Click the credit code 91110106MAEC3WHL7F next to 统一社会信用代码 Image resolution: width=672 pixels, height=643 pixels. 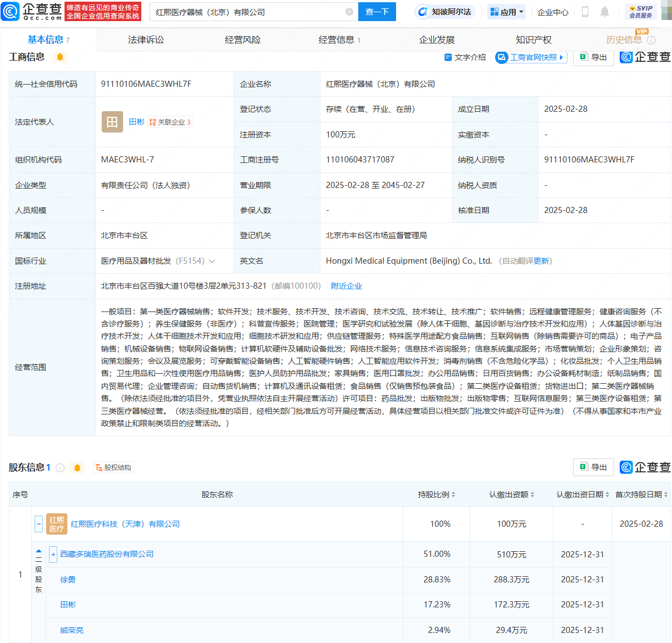[146, 84]
